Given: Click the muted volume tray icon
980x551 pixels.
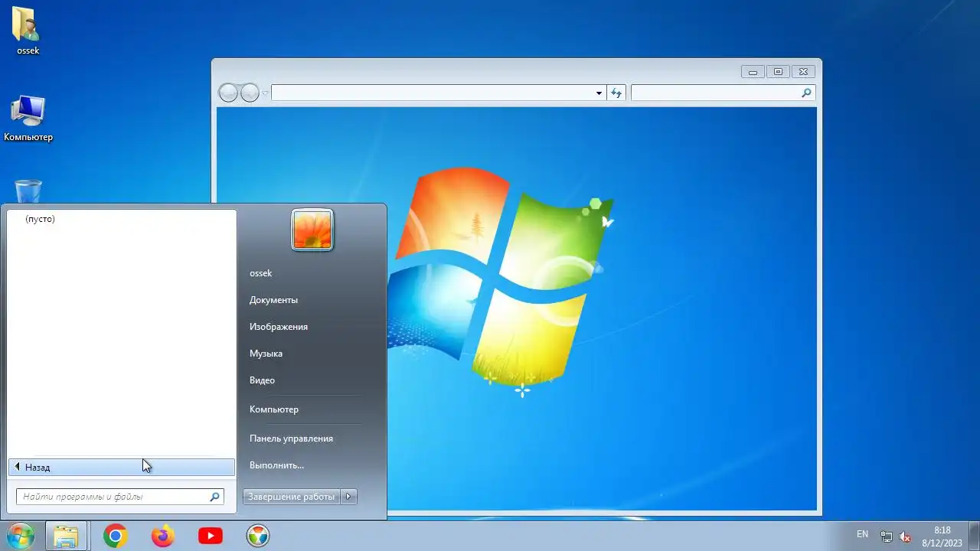Looking at the screenshot, I should pyautogui.click(x=905, y=536).
